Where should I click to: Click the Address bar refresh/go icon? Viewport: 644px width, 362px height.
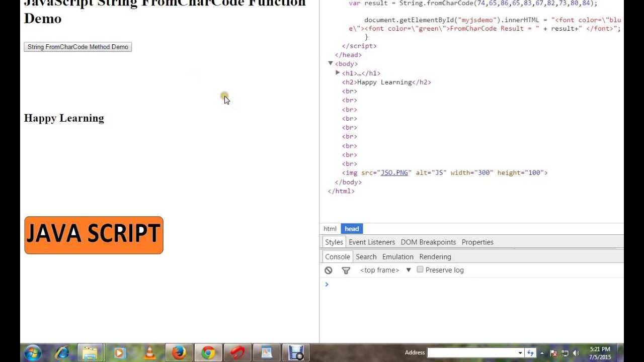(530, 353)
